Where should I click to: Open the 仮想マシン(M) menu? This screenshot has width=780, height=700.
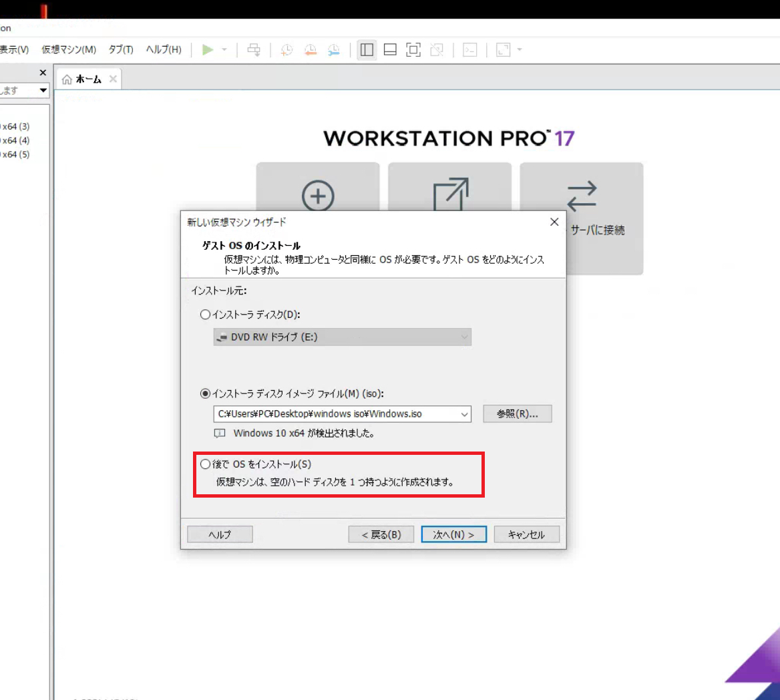69,49
